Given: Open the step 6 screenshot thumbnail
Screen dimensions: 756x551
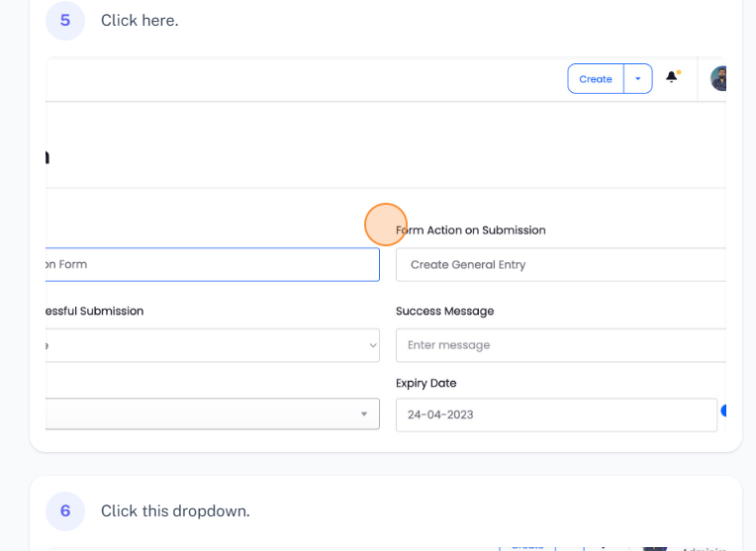Looking at the screenshot, I should [x=386, y=545].
